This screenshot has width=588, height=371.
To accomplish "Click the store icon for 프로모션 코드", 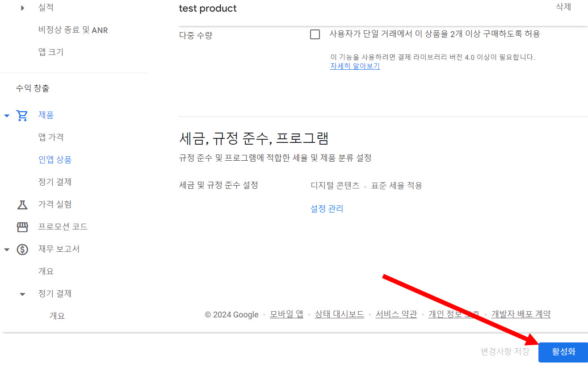I will [22, 227].
